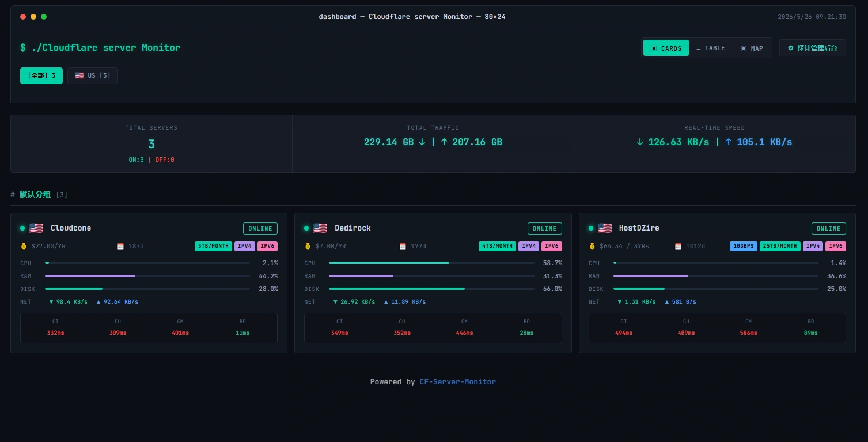Click Cloudcone's CPU usage bar
The image size is (868, 442).
pos(147,263)
